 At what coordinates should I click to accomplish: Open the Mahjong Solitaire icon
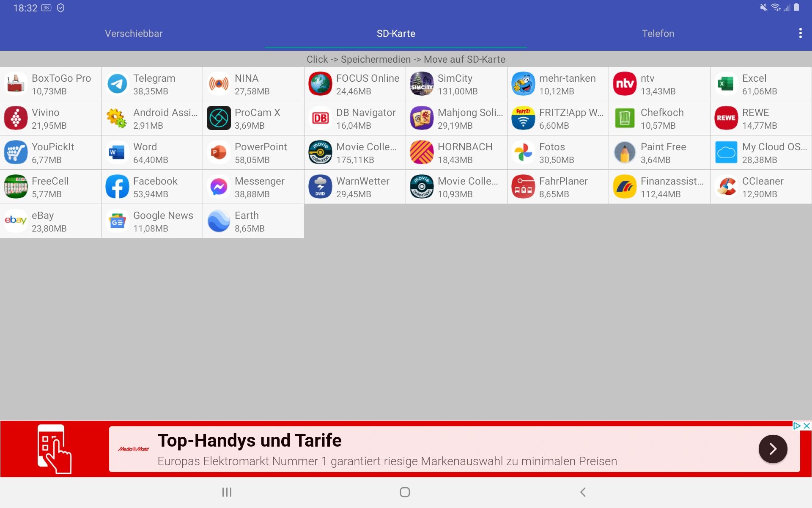(422, 118)
